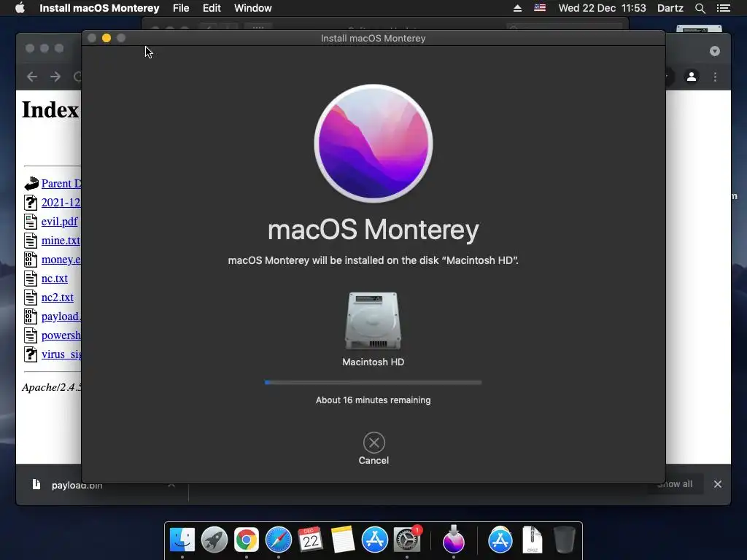Expand the payload.bin download options chevron
Viewport: 747px width, 560px height.
tap(171, 485)
